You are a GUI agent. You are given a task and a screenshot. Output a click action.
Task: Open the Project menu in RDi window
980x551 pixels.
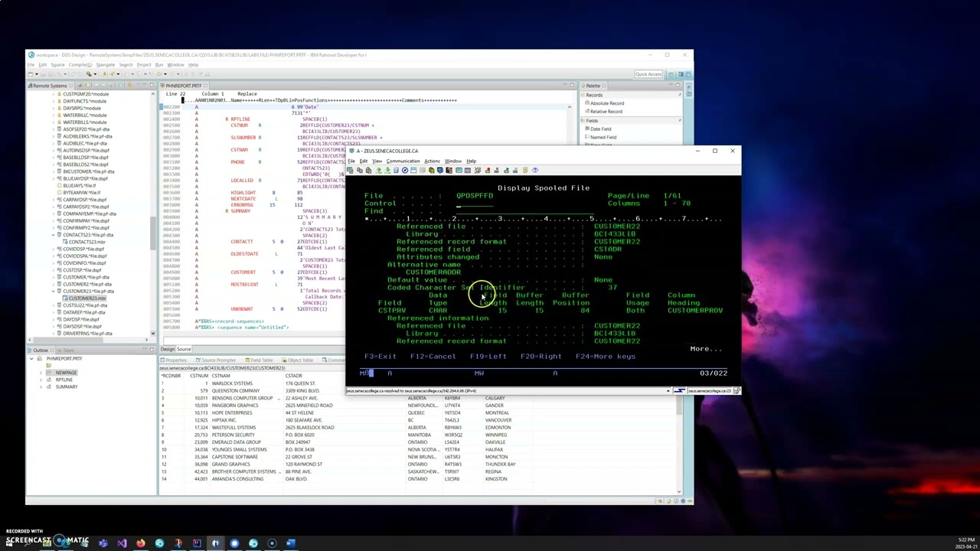coord(144,65)
